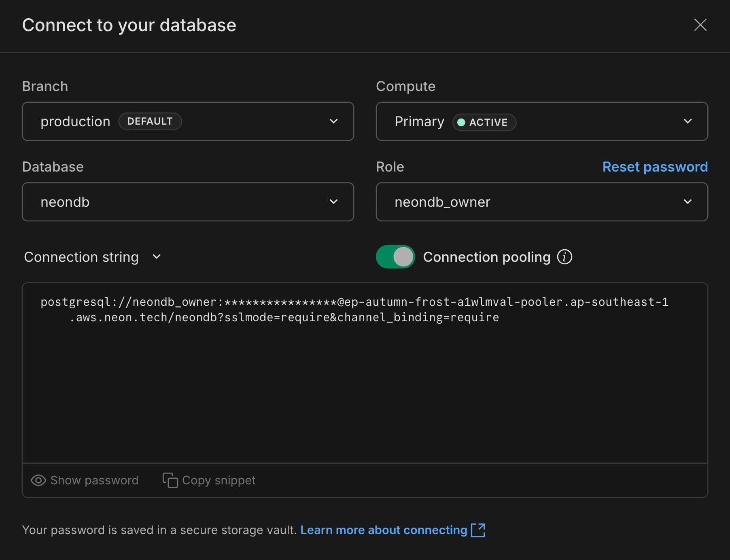Click the DEFAULT badge next to production
The height and width of the screenshot is (560, 730).
click(150, 121)
